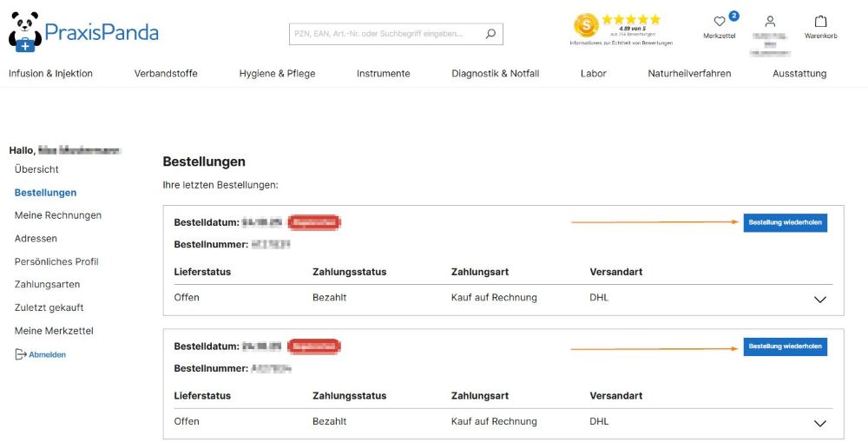This screenshot has width=868, height=442.
Task: Open the Merkzettel heart icon
Action: (x=719, y=22)
